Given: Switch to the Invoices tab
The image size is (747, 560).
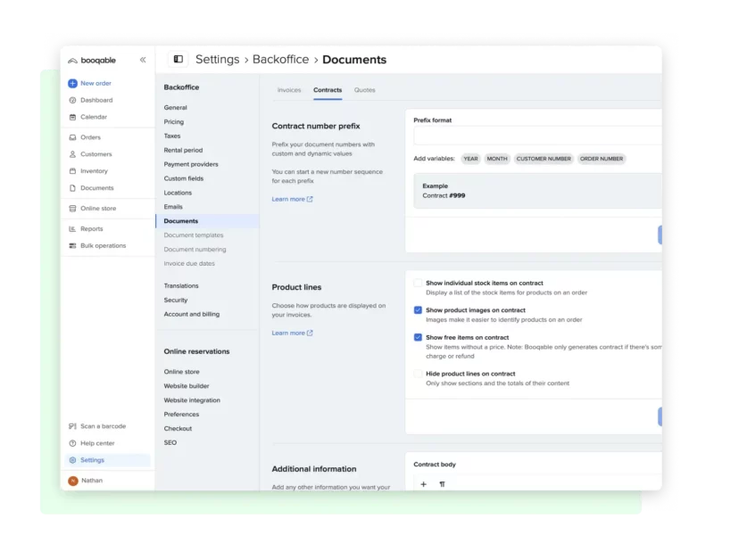Looking at the screenshot, I should click(x=289, y=90).
